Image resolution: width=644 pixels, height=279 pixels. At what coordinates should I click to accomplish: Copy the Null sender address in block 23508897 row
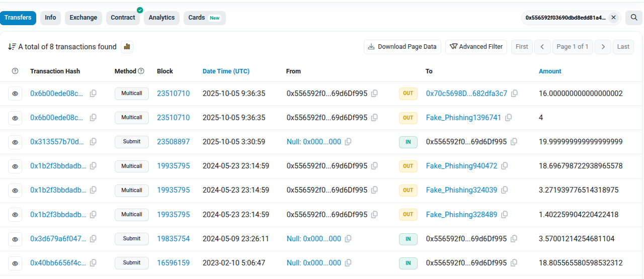click(x=348, y=142)
